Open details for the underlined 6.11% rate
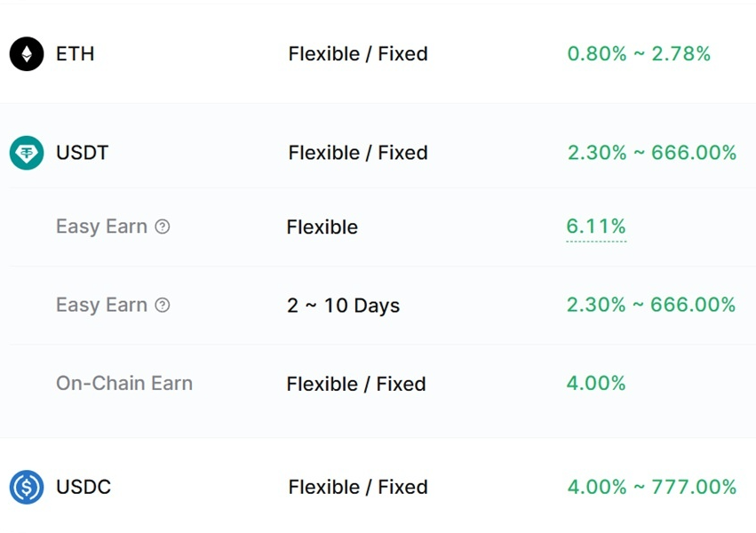756x533 pixels. coord(595,227)
